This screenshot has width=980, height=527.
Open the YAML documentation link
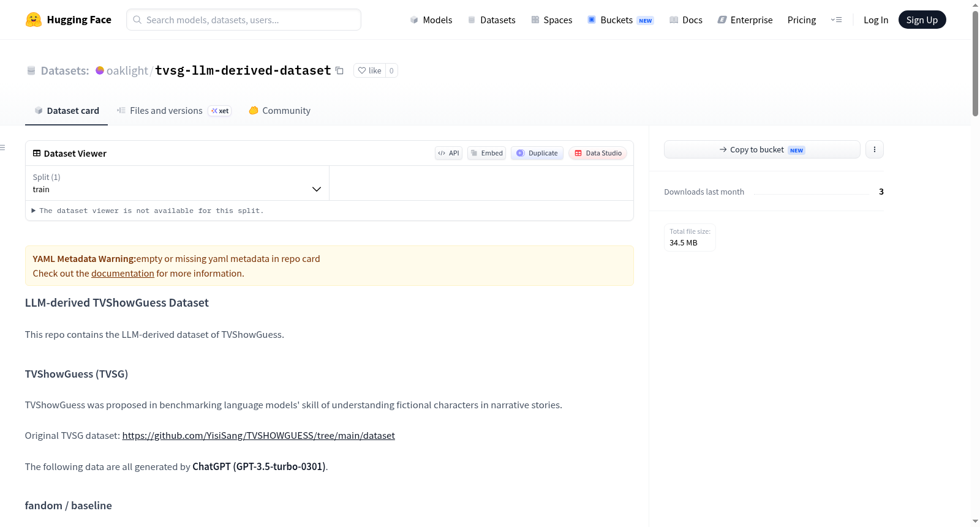123,274
